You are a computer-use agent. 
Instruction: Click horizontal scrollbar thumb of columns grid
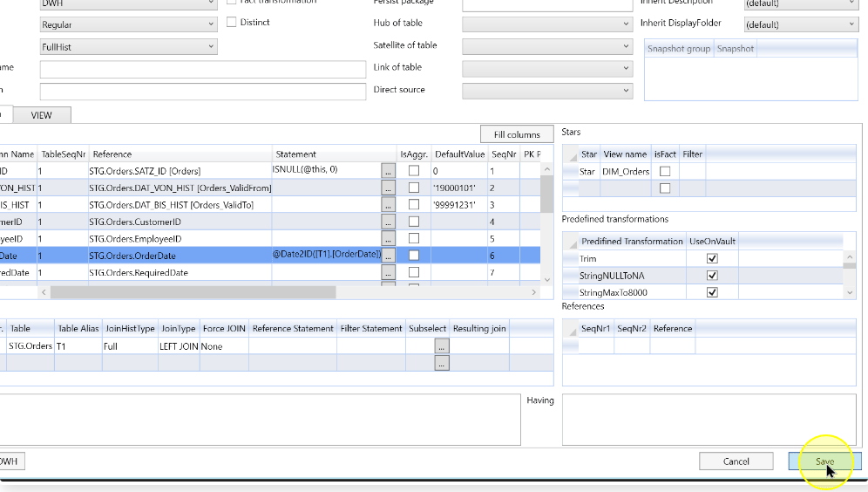(193, 292)
